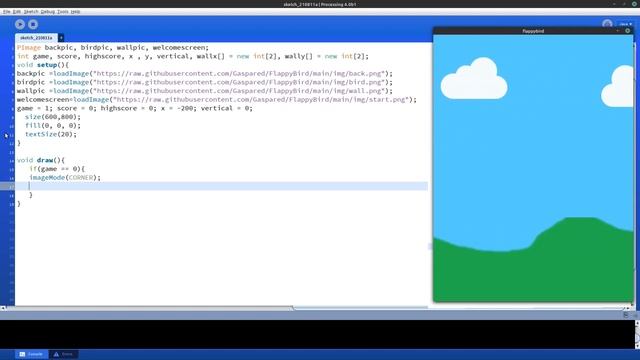
Task: Click the 'game = 1; score = 0' line
Action: (135, 108)
